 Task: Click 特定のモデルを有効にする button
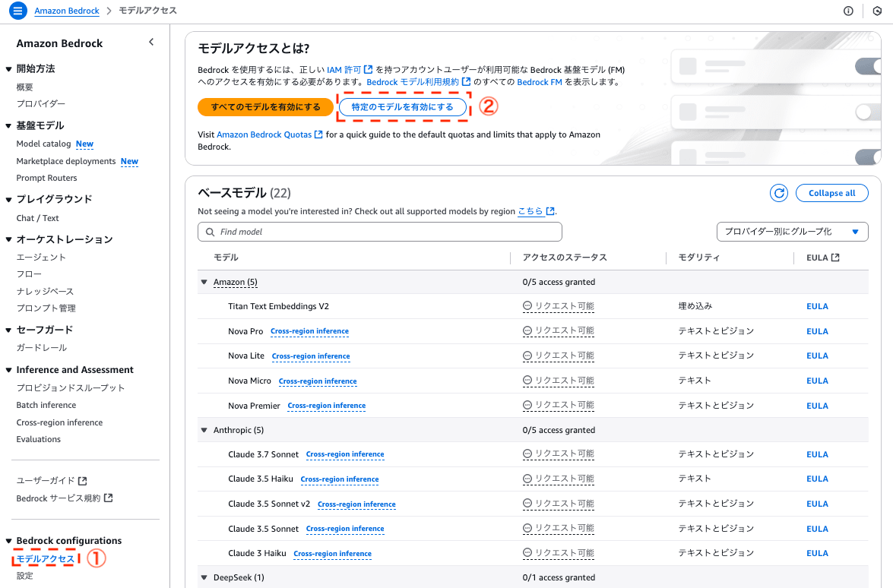point(402,106)
